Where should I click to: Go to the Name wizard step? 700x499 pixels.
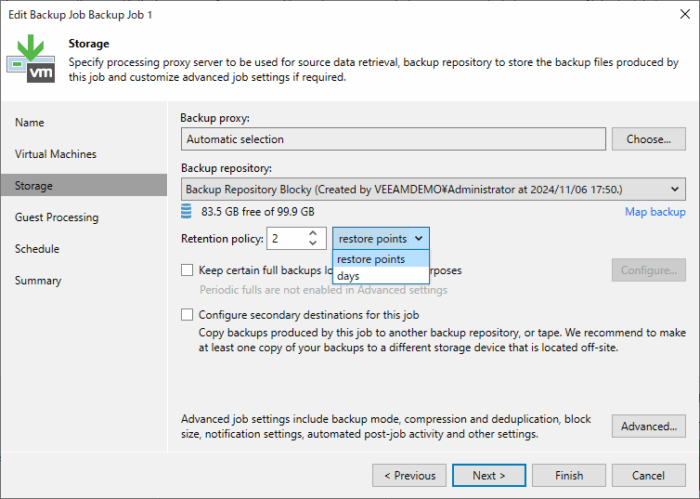tap(84, 122)
